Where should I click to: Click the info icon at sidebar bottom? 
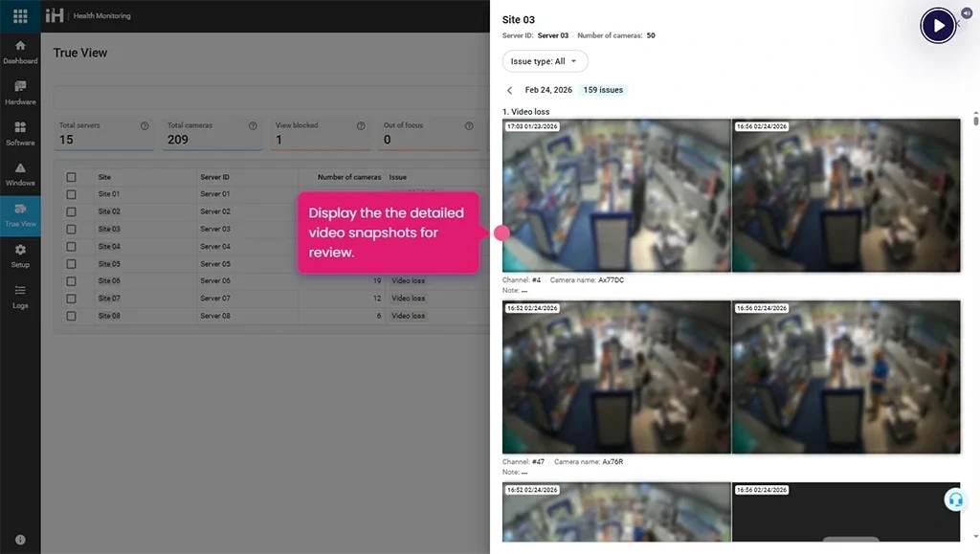tap(20, 540)
